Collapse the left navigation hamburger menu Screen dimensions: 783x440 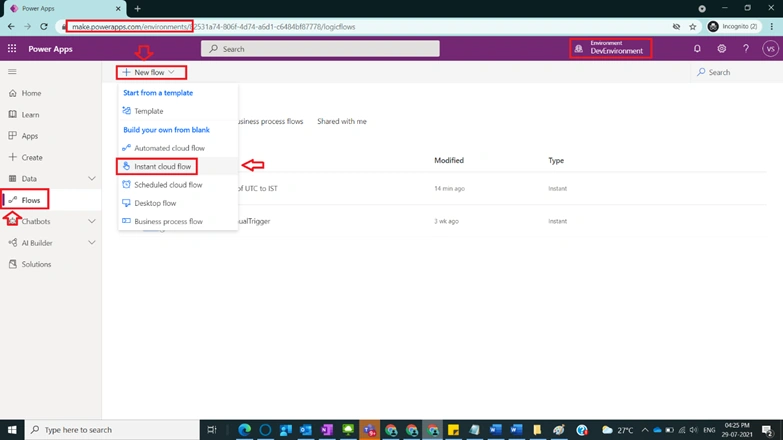point(12,72)
